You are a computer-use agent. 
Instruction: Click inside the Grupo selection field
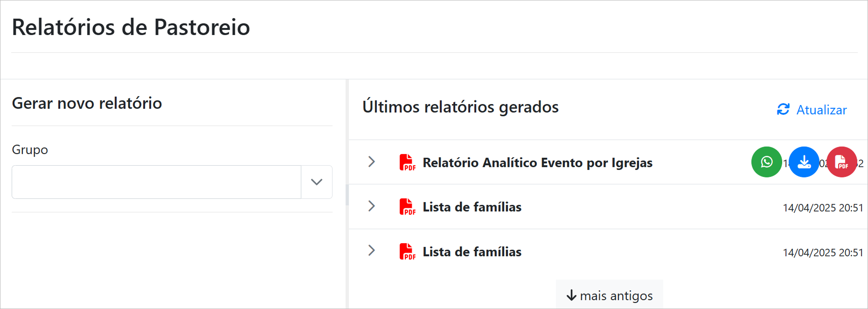tap(156, 182)
